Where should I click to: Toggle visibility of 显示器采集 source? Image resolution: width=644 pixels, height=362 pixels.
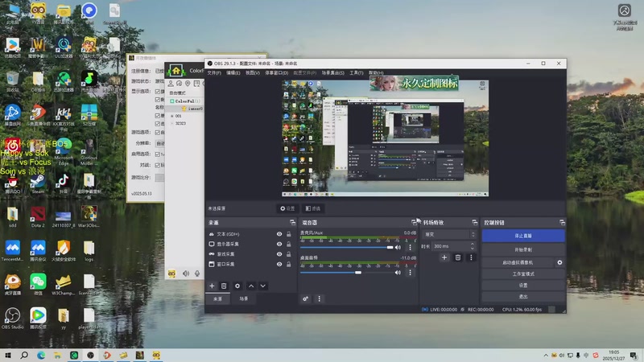click(x=279, y=244)
